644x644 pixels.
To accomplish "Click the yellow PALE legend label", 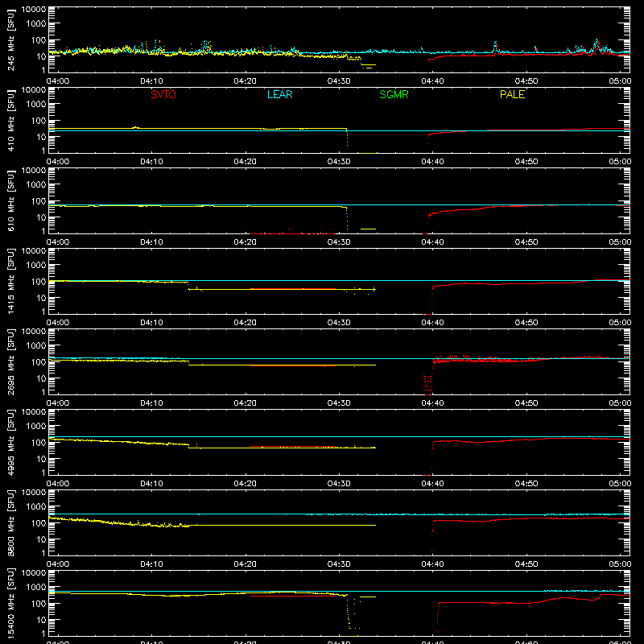I will [x=512, y=94].
